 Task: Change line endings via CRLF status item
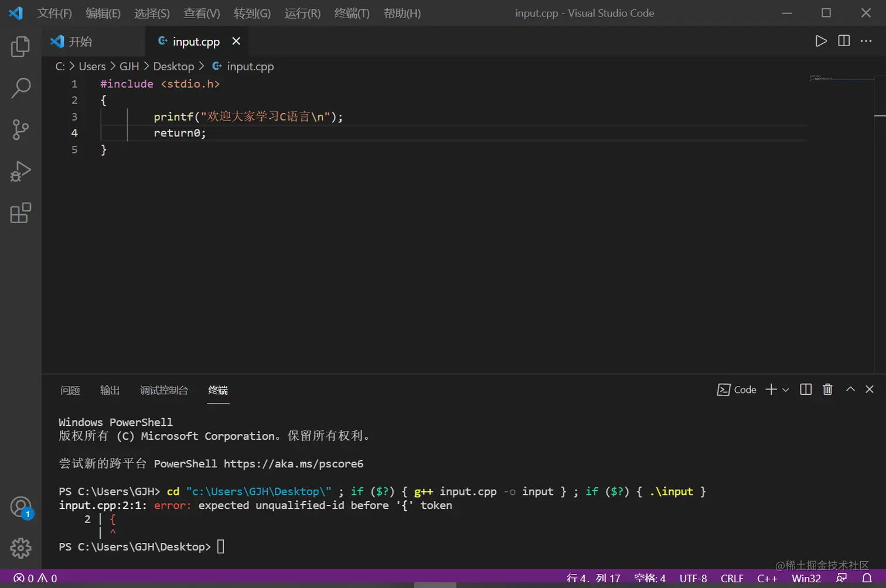(x=732, y=578)
